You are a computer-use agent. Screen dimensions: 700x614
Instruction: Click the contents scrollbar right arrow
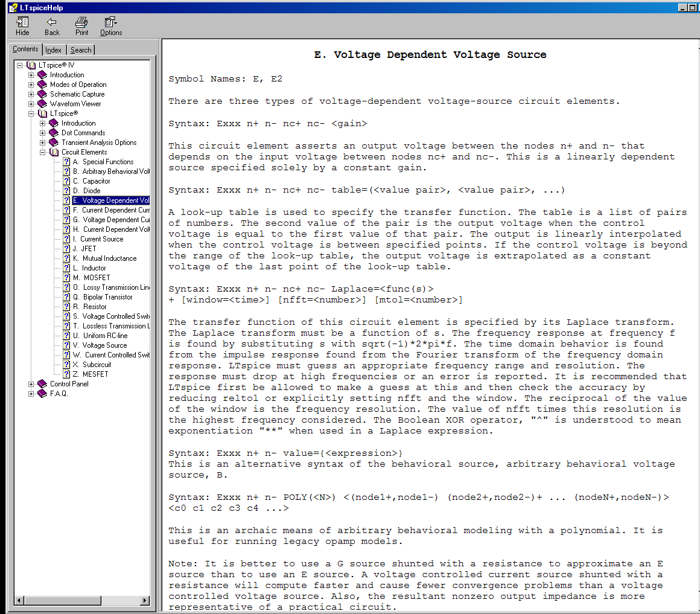click(x=145, y=601)
